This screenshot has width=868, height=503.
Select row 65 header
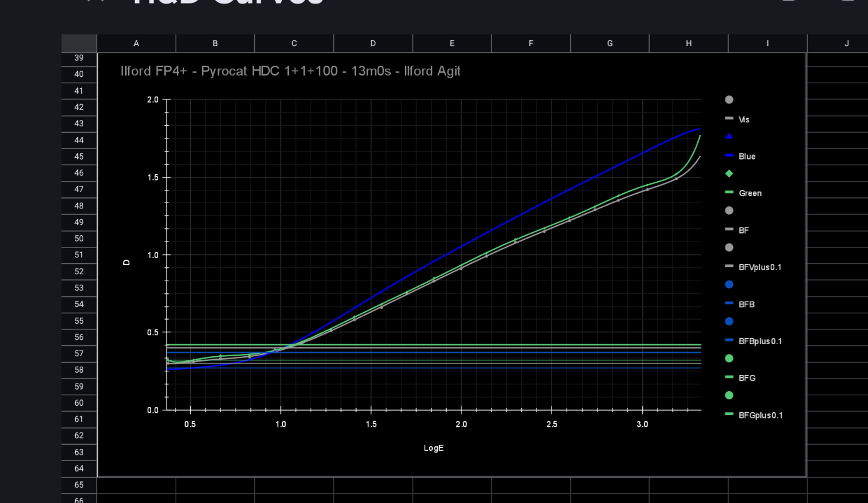79,485
